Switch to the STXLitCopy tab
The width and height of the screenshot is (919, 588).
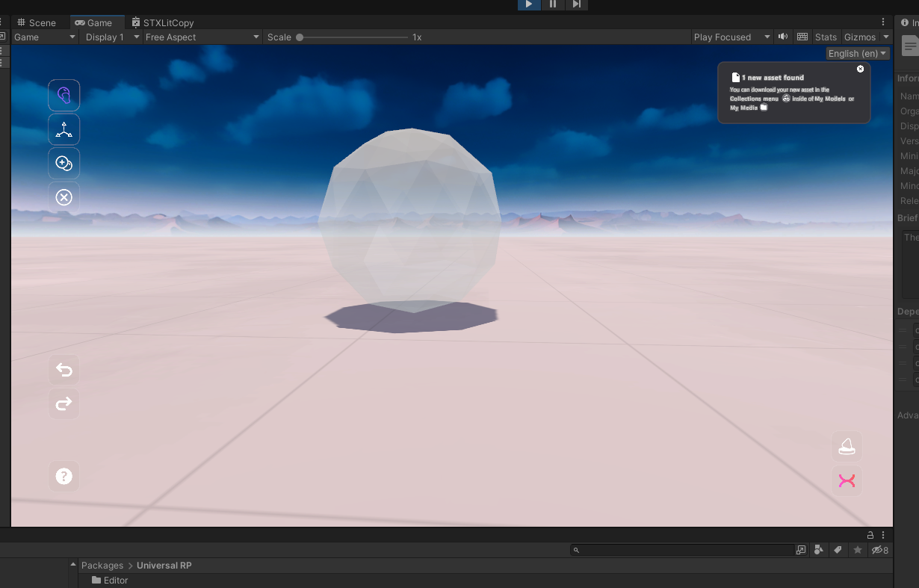coord(163,22)
